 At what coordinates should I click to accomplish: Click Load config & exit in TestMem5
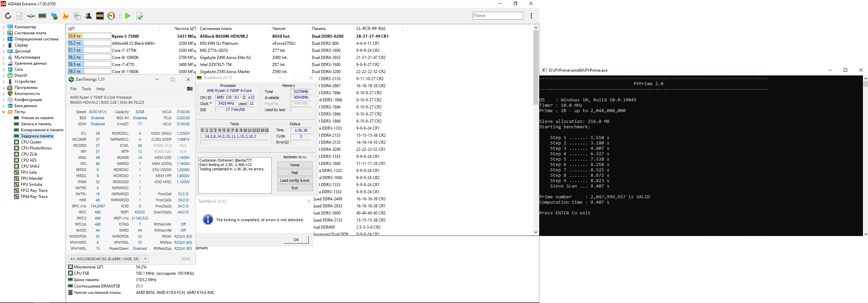point(295,180)
